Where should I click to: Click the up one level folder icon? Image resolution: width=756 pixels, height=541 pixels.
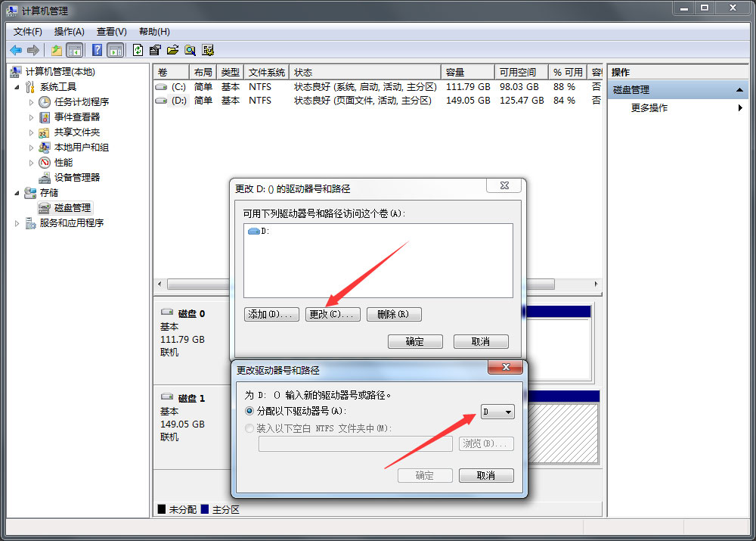[x=57, y=50]
